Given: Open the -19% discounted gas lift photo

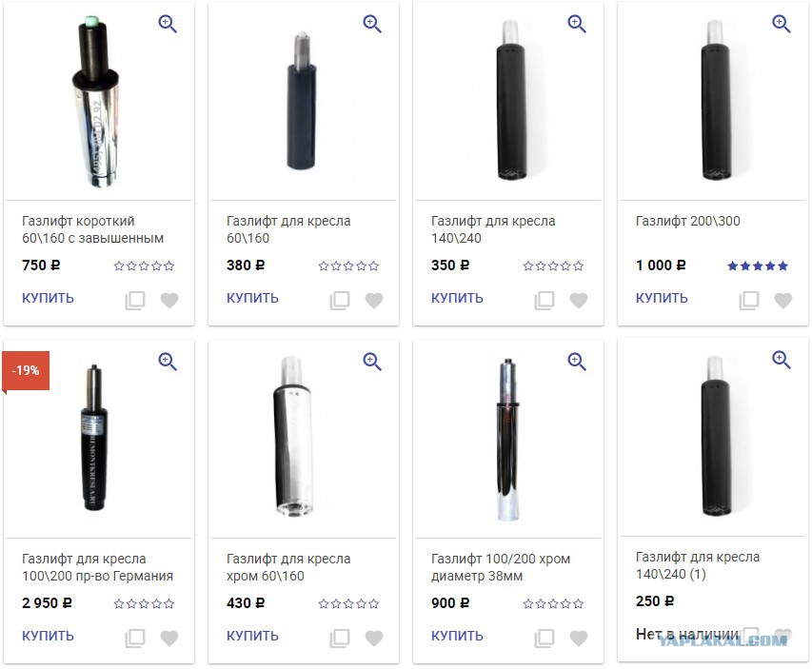Looking at the screenshot, I should (x=94, y=438).
